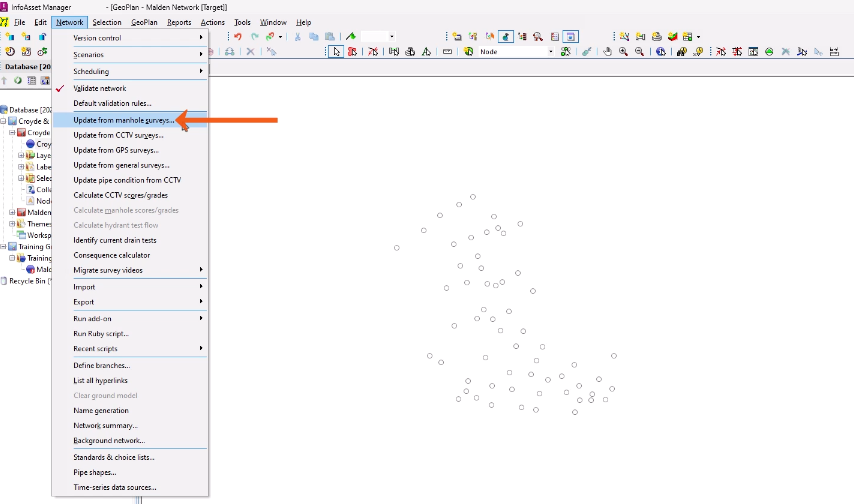Open the Help menu
Image resolution: width=854 pixels, height=504 pixels.
303,22
